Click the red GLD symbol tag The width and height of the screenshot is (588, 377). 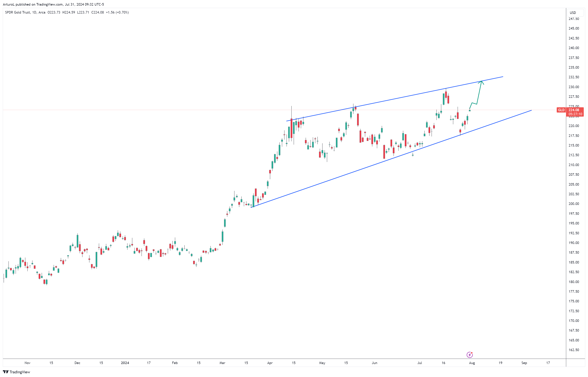(561, 110)
